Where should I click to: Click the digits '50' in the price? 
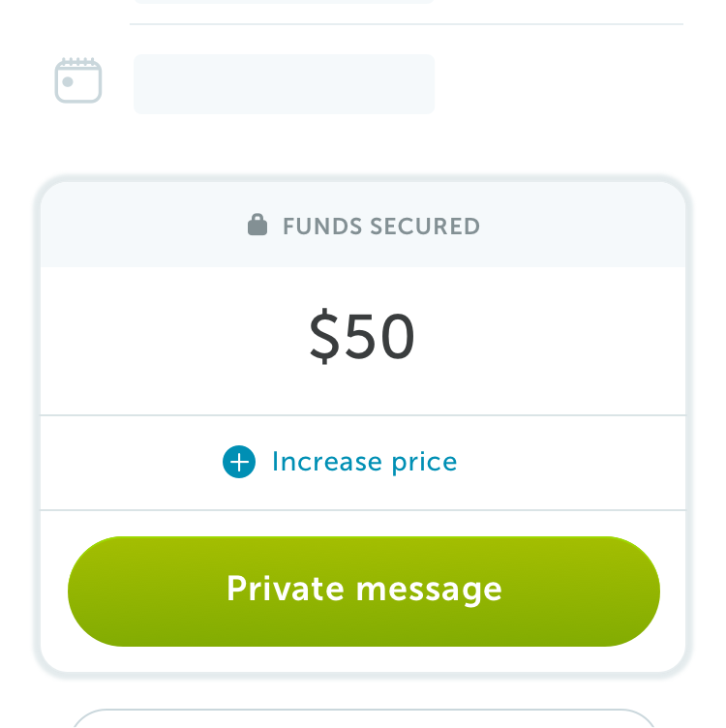click(x=379, y=336)
